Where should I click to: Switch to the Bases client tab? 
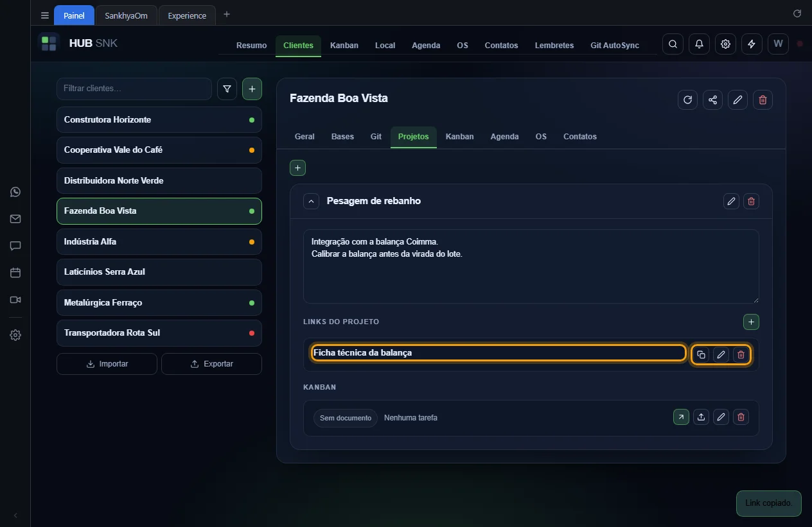pos(342,137)
